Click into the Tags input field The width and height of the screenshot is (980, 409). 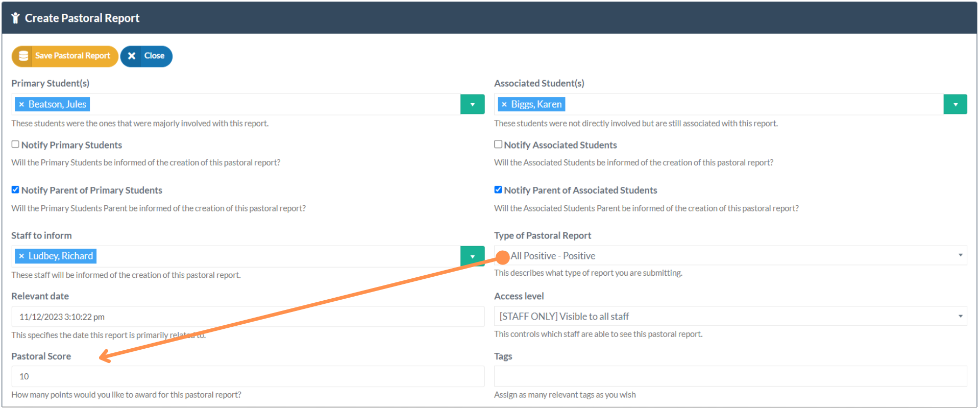730,376
